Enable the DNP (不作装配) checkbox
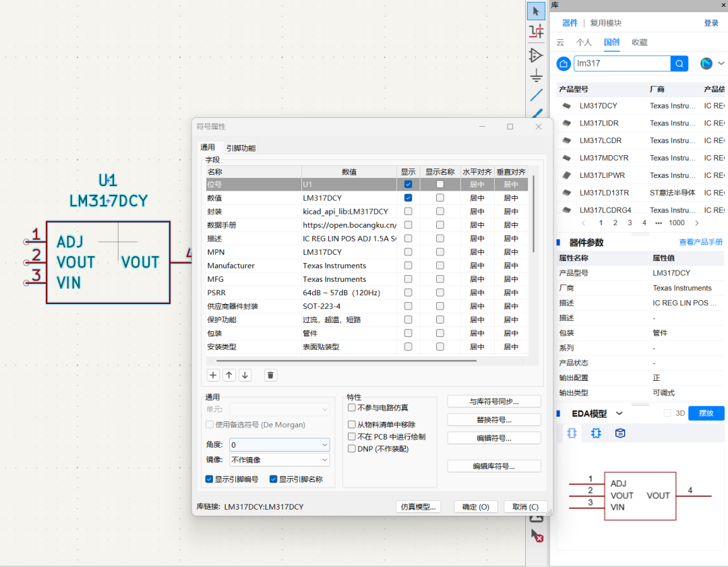 tap(352, 449)
